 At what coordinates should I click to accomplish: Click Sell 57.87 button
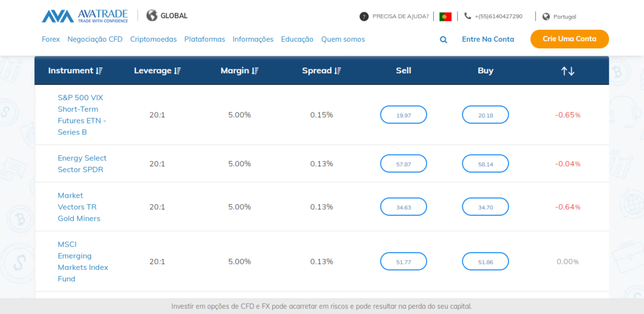tap(403, 164)
